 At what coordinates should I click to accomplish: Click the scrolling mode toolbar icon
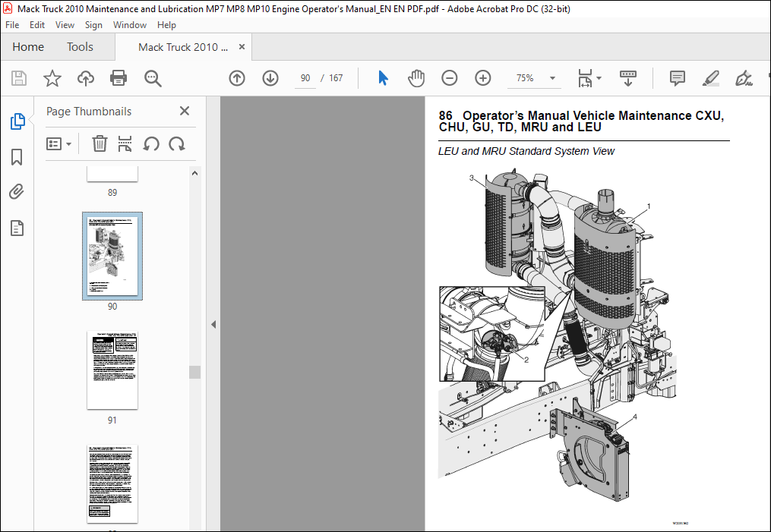(x=628, y=78)
